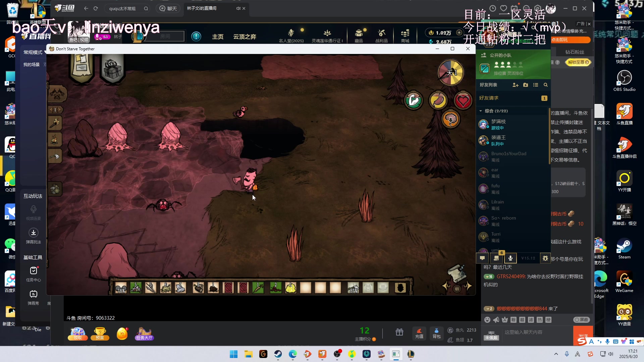644x362 pixels.
Task: Select the gold nugget inventory slot
Action: 290,288
